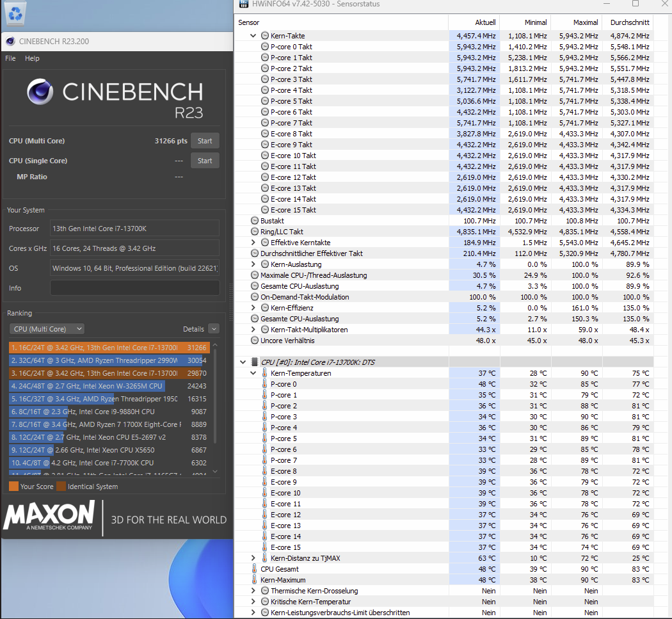Click the empty Info input field
672x619 pixels.
coord(135,288)
